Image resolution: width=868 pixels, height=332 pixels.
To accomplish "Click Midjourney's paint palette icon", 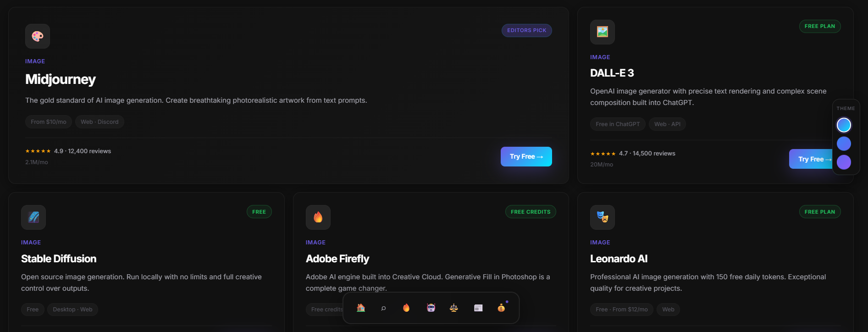I will [x=38, y=36].
